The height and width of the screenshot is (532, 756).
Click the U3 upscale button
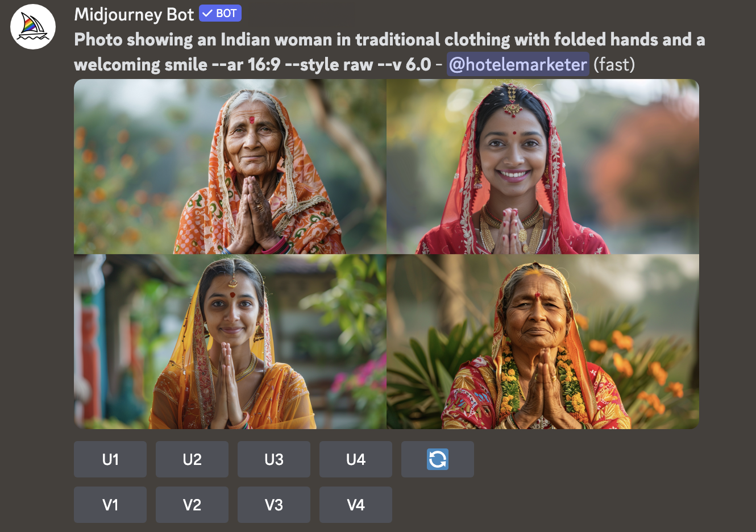(274, 459)
